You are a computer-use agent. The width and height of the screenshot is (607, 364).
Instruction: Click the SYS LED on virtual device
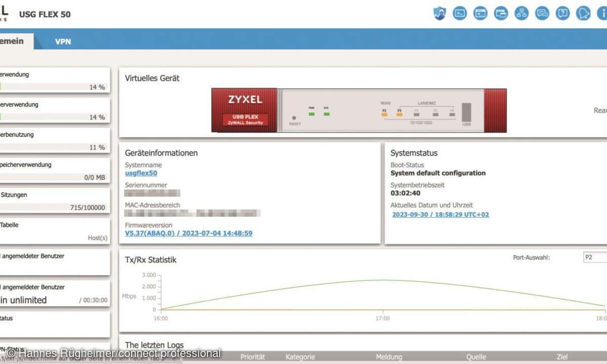pyautogui.click(x=327, y=114)
